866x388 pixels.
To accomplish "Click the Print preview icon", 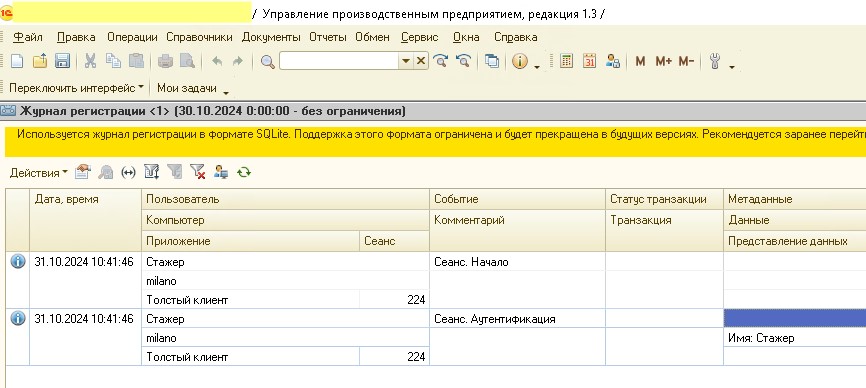I will tap(187, 61).
